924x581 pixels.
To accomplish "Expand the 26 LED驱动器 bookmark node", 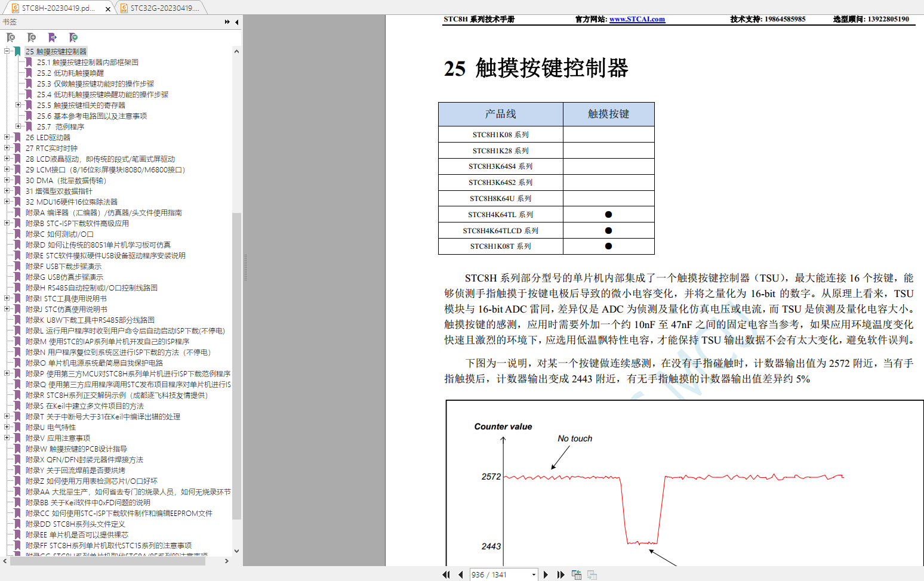I will [7, 137].
